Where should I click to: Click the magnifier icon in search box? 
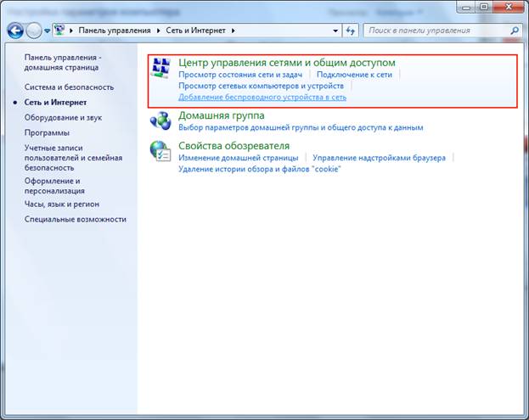click(515, 30)
